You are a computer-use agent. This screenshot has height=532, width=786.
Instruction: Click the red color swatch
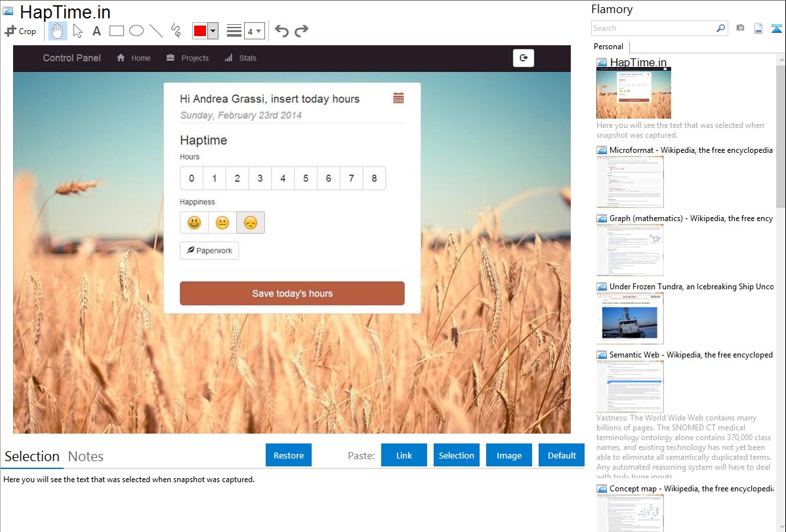pos(200,31)
